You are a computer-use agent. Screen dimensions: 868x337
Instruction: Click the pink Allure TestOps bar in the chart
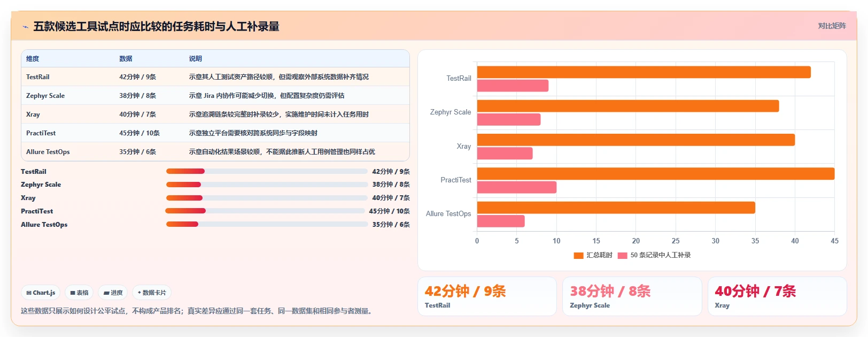pos(501,221)
